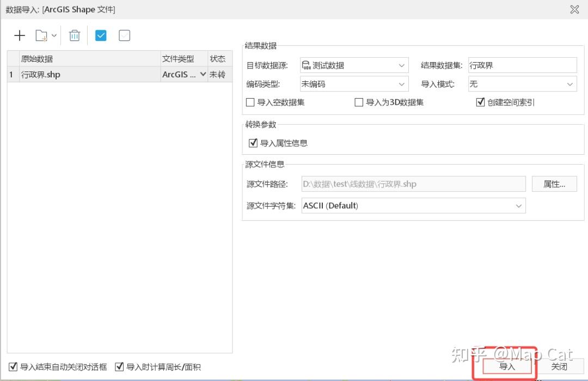The width and height of the screenshot is (588, 381).
Task: Click the 属性 button
Action: (554, 184)
